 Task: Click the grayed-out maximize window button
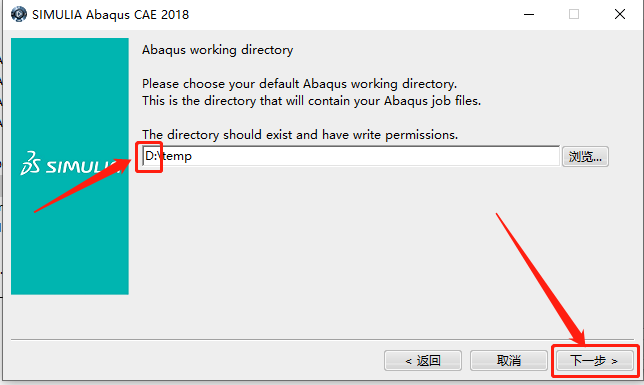(x=574, y=14)
